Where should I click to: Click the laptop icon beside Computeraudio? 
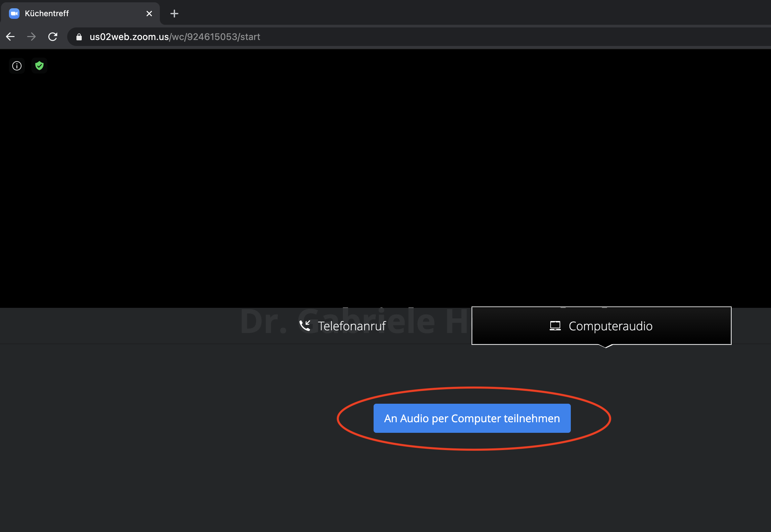coord(555,326)
